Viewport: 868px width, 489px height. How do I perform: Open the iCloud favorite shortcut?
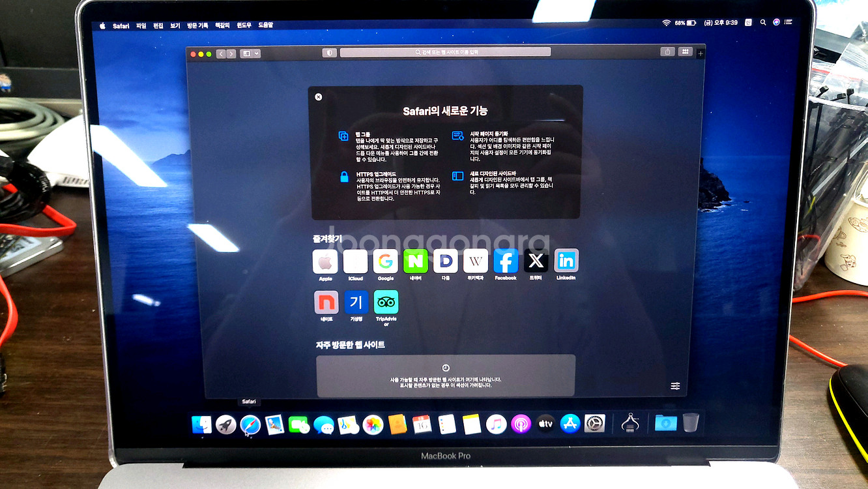click(356, 261)
